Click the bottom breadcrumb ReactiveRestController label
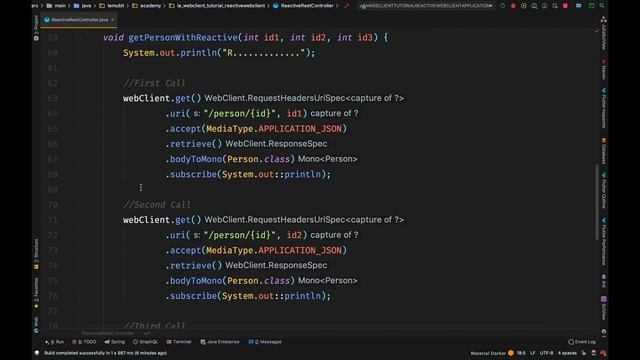The width and height of the screenshot is (640, 360). click(x=108, y=333)
